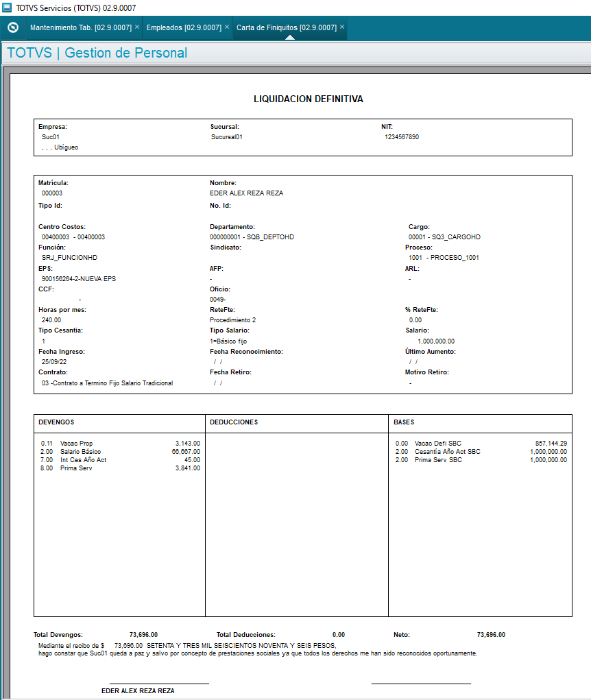This screenshot has height=700, width=591.
Task: Click the Sucursal01 value
Action: tap(227, 137)
